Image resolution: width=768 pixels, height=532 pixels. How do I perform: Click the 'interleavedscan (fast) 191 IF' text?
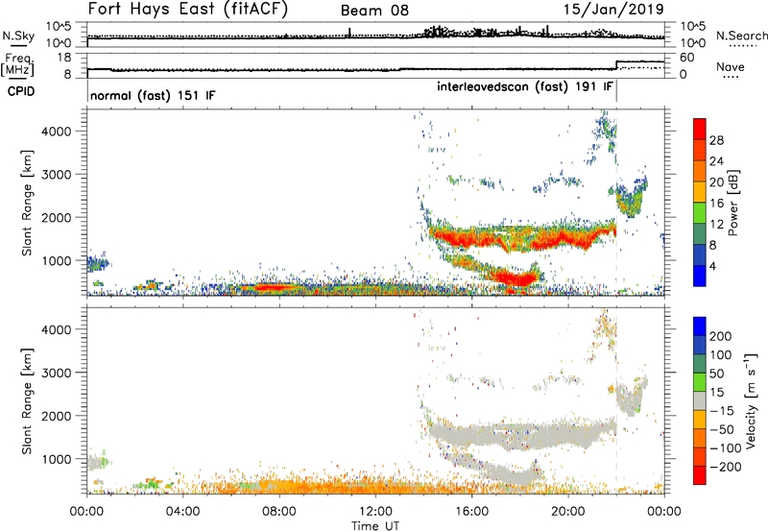pos(524,86)
